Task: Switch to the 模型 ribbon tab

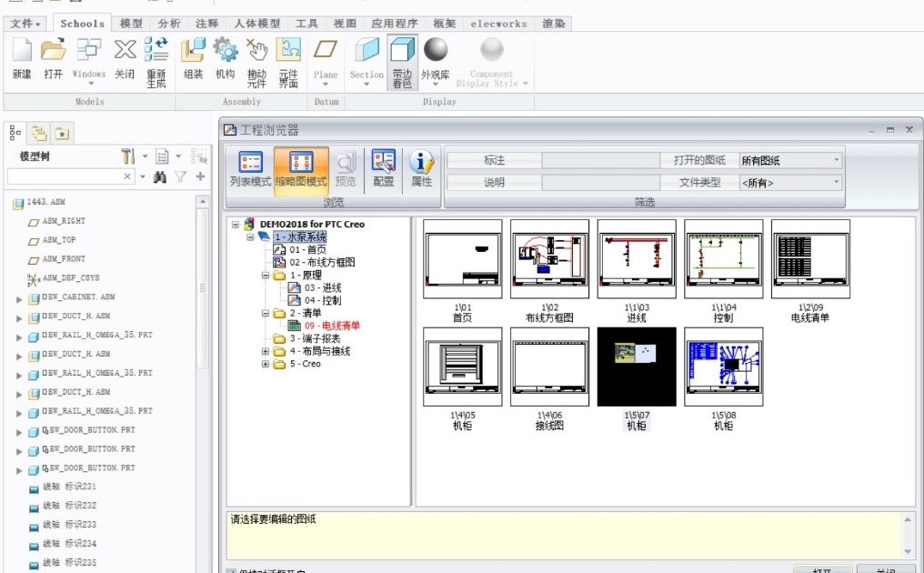Action: 131,24
